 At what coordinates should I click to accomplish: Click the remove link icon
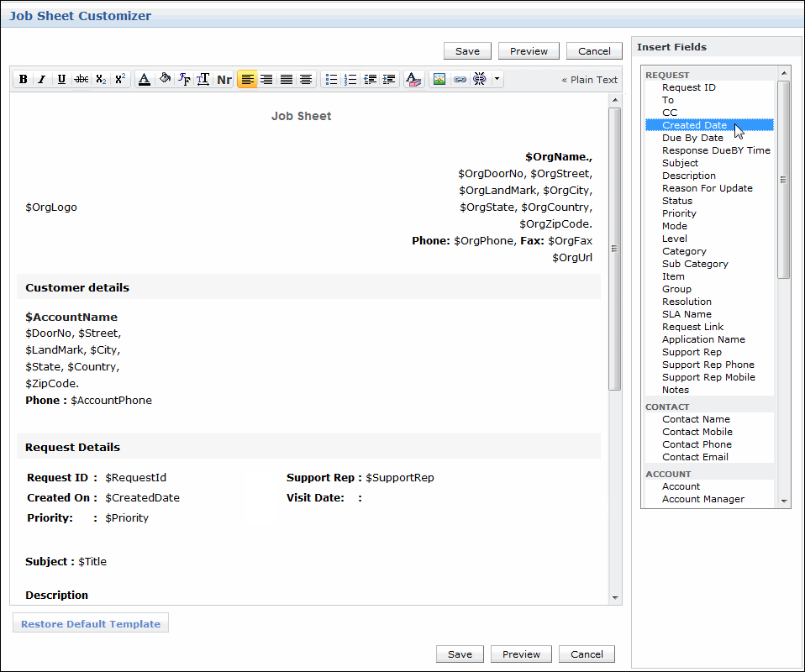(x=480, y=79)
